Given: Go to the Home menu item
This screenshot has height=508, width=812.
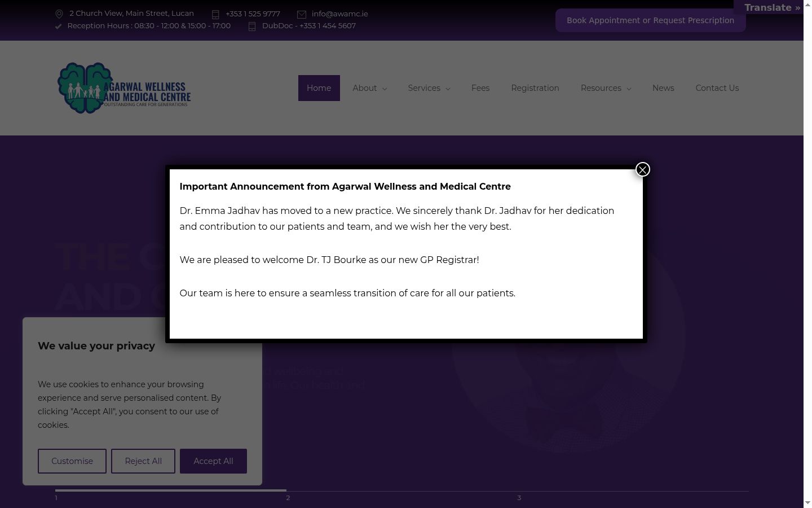Looking at the screenshot, I should pos(319,88).
